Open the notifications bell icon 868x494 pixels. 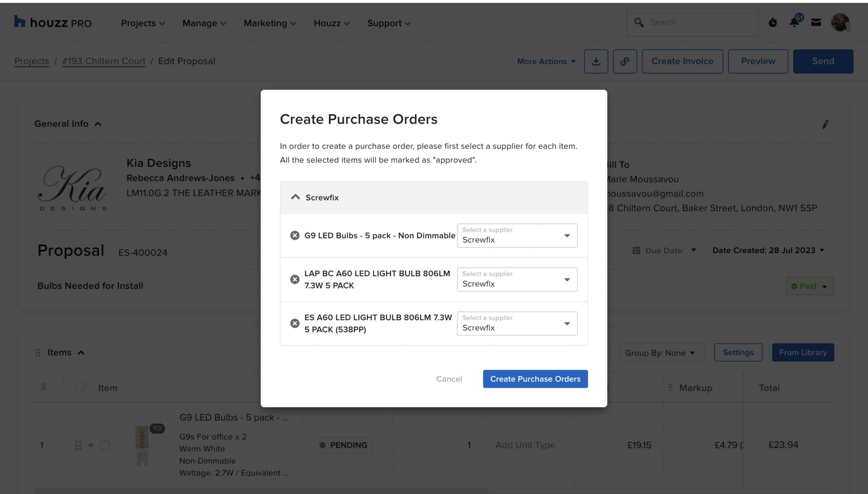tap(794, 22)
